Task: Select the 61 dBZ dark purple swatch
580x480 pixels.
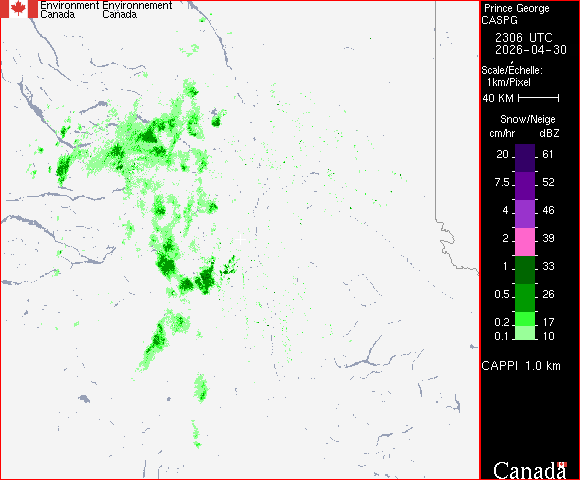Action: [x=525, y=158]
